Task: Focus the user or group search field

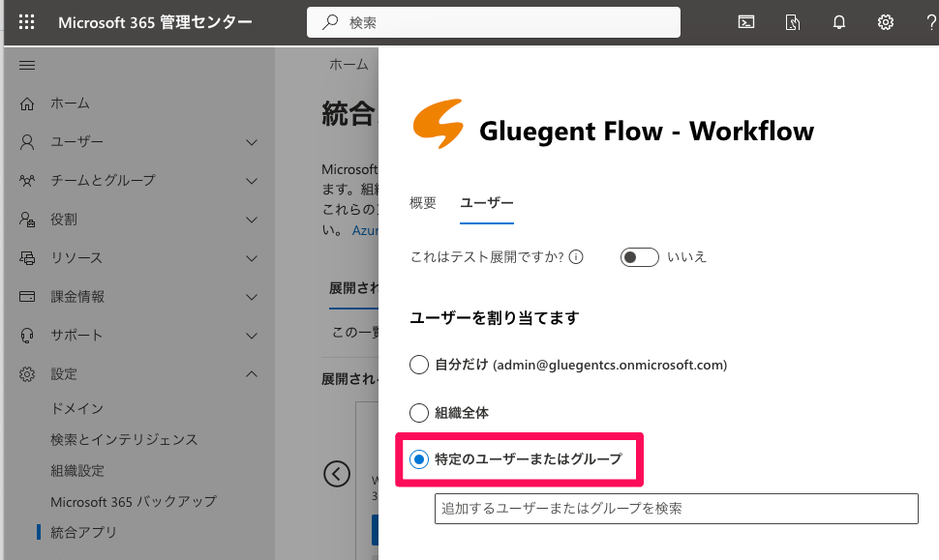Action: (676, 509)
